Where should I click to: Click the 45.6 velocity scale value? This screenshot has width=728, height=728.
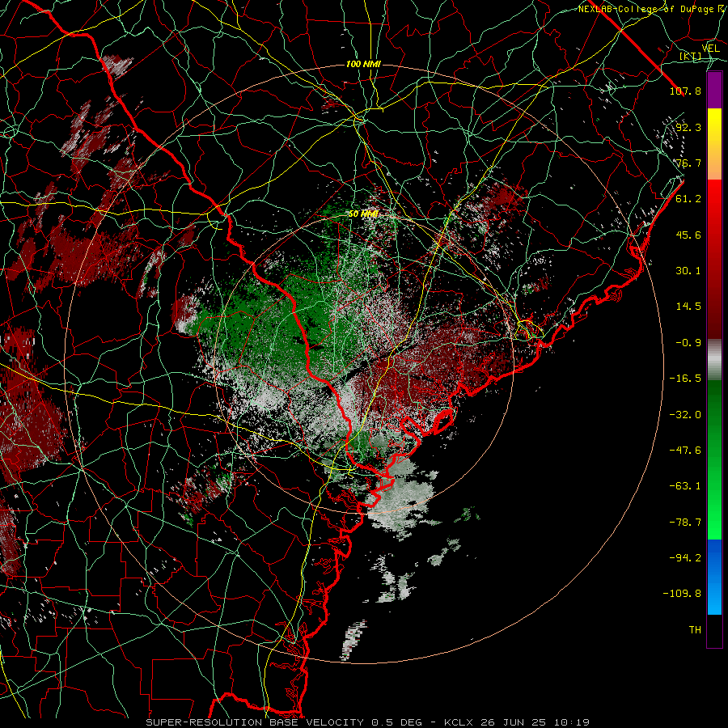688,235
